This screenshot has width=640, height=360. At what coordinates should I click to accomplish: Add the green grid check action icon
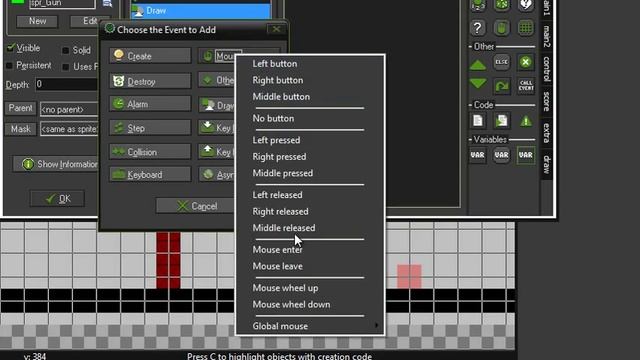(x=526, y=28)
